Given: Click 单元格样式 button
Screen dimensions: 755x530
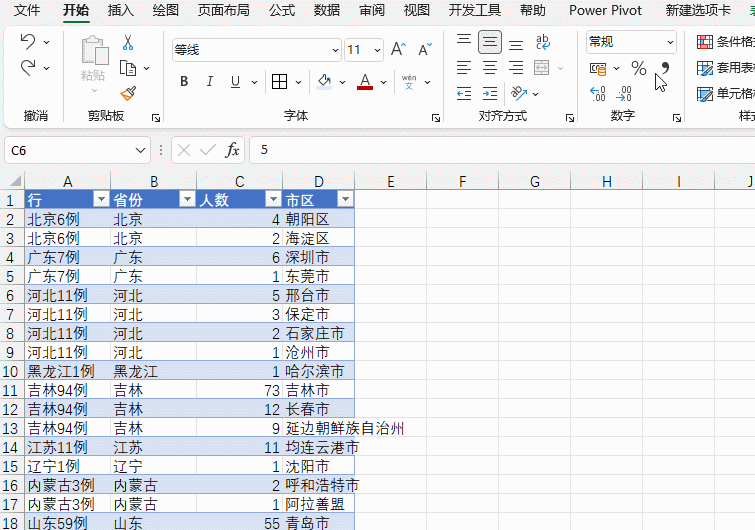Looking at the screenshot, I should click(x=725, y=93).
